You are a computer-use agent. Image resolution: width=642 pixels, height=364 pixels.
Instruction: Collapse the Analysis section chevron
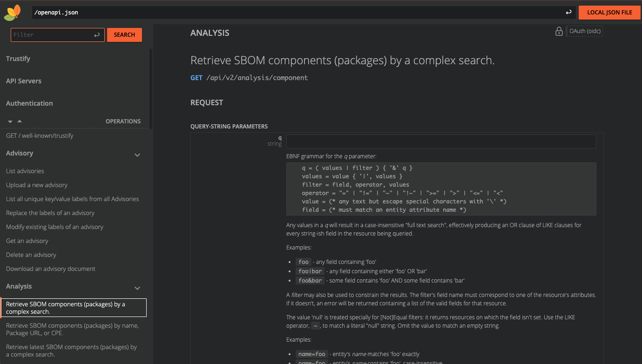[x=137, y=288]
